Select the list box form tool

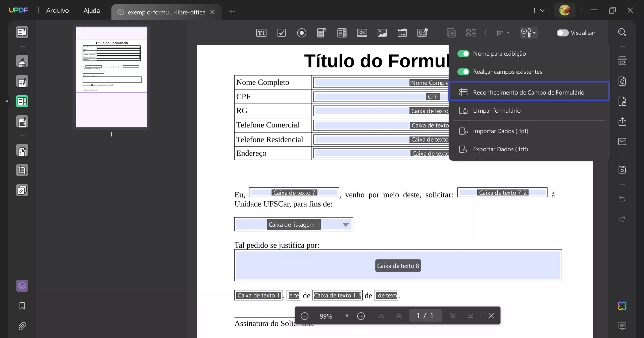tap(342, 33)
